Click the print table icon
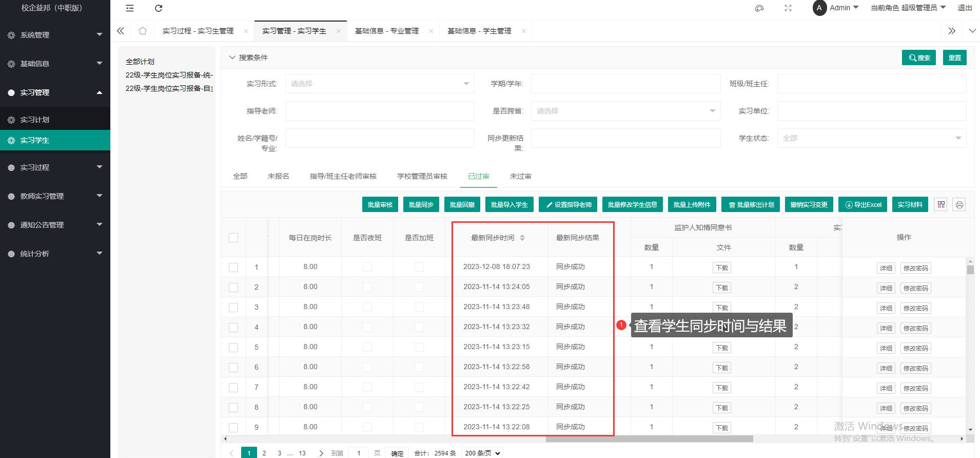 tap(959, 205)
